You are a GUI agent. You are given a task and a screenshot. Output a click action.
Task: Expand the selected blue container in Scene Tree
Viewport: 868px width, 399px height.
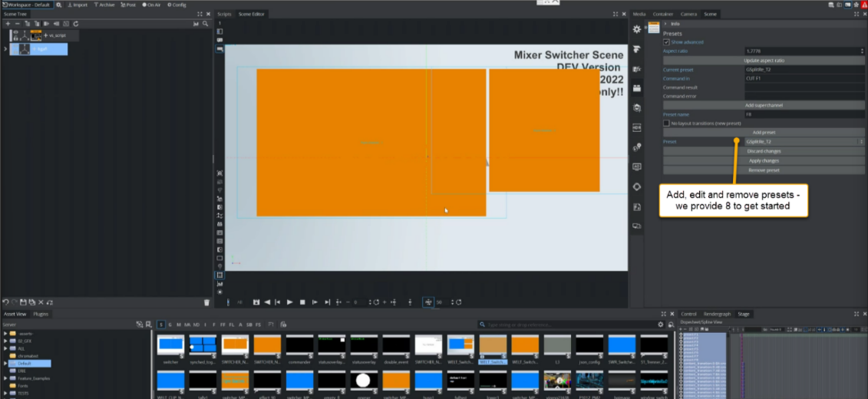tap(6, 49)
